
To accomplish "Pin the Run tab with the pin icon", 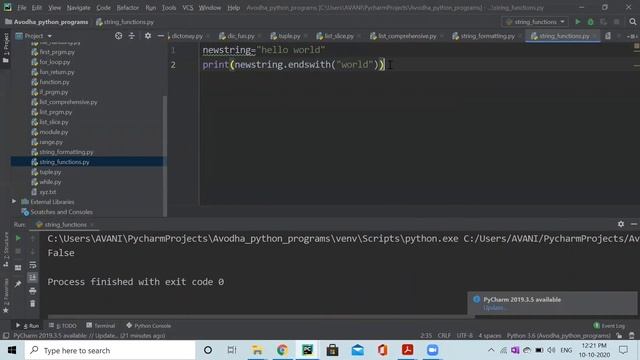I will 18,284.
